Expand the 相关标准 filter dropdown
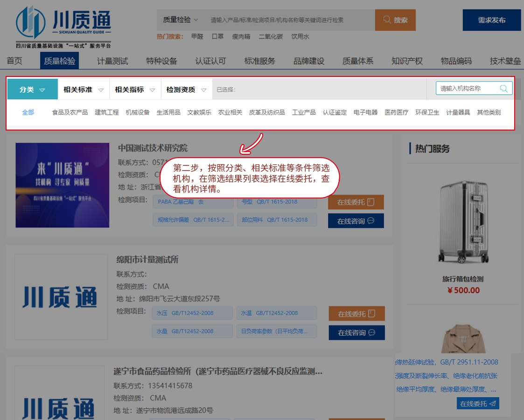This screenshot has width=524, height=420. pos(84,90)
